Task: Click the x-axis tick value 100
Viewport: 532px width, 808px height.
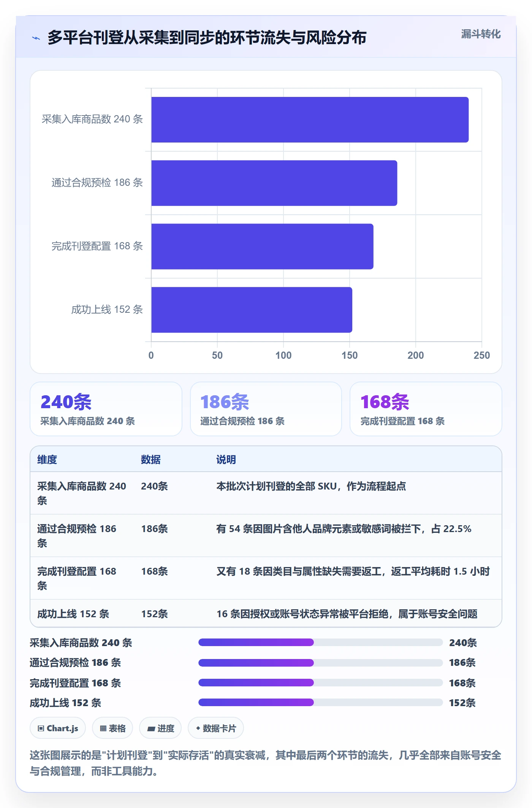Action: tap(283, 355)
